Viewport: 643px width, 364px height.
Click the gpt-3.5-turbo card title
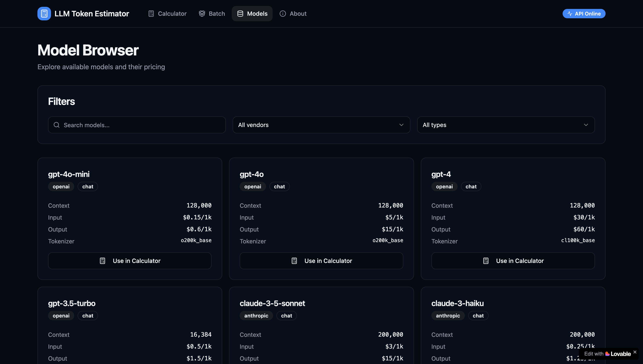(72, 303)
